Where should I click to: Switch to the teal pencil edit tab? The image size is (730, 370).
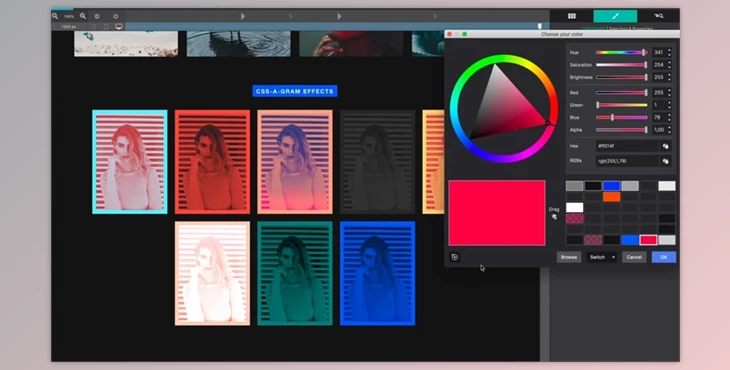point(615,16)
